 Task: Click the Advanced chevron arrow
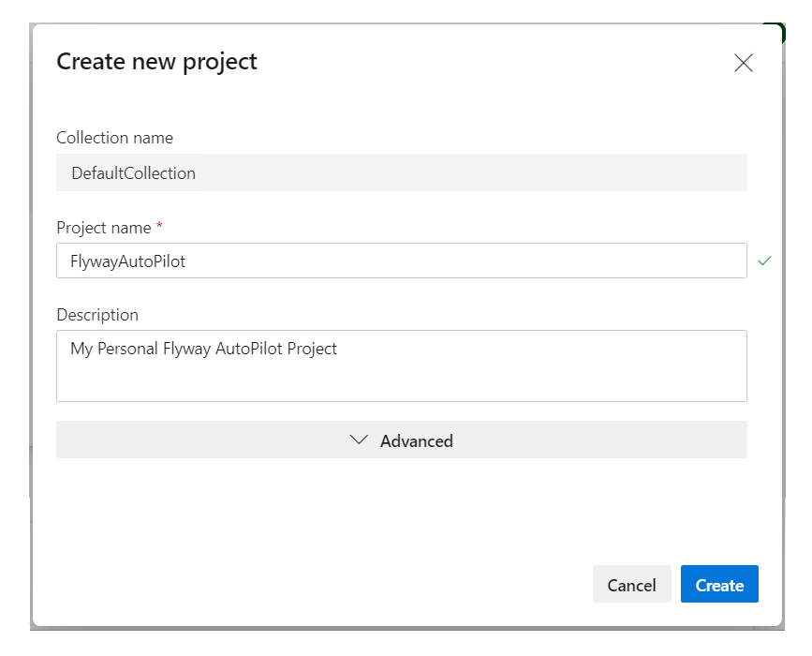click(358, 440)
